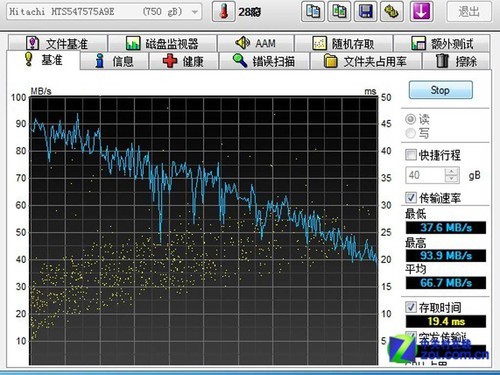This screenshot has width=500, height=375.
Task: Open options gear toolbar icon
Action: pos(392,12)
